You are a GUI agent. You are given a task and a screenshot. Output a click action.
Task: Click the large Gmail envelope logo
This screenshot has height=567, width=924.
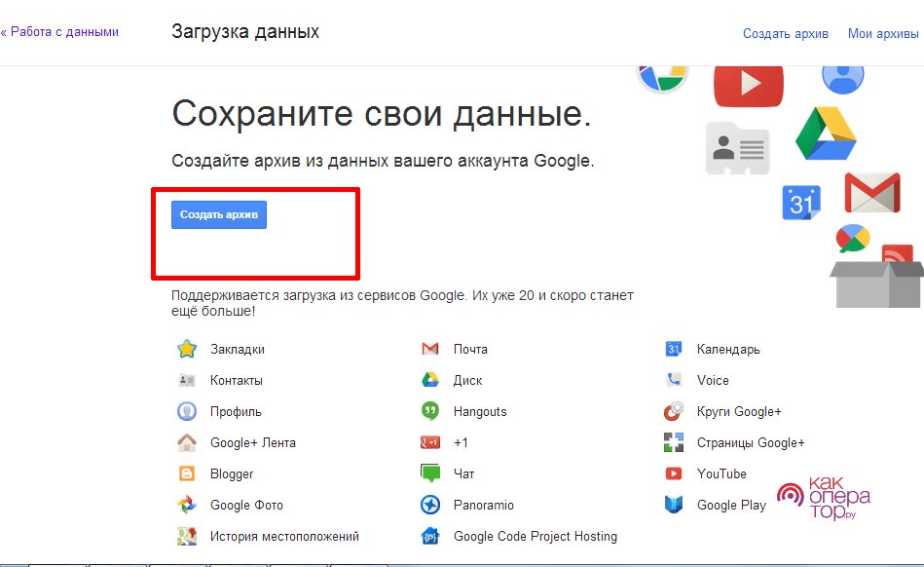point(872,193)
